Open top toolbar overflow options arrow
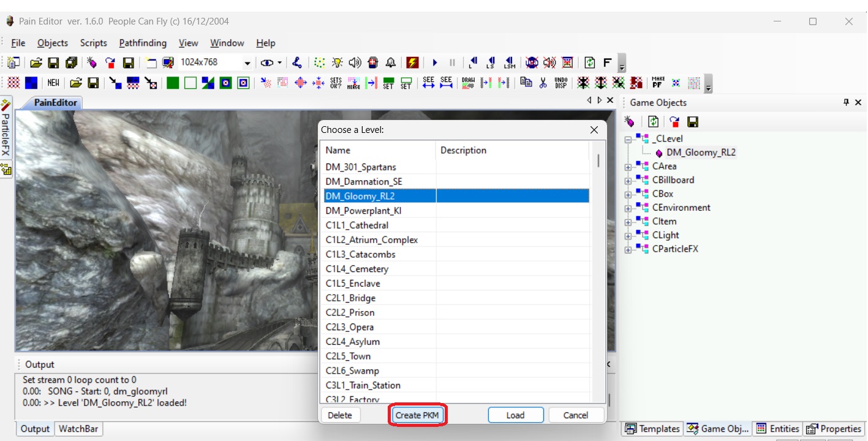Screen dimensions: 868x441 [622, 64]
